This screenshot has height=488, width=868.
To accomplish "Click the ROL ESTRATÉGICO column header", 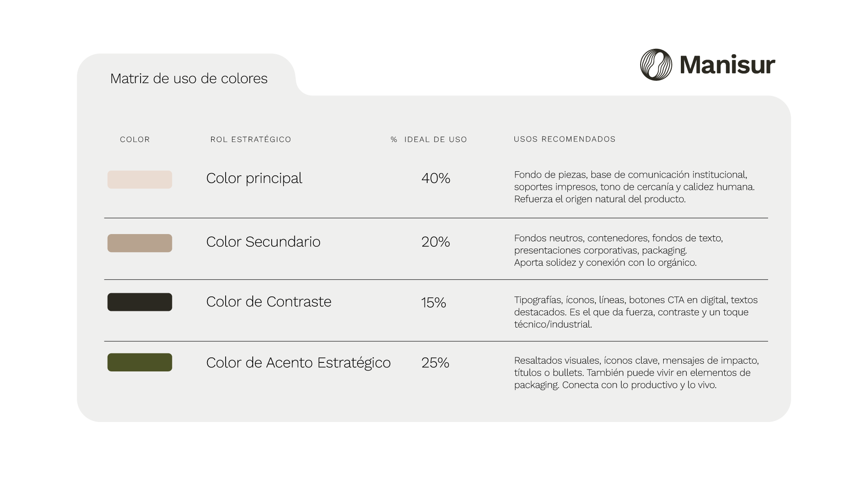I will click(250, 140).
